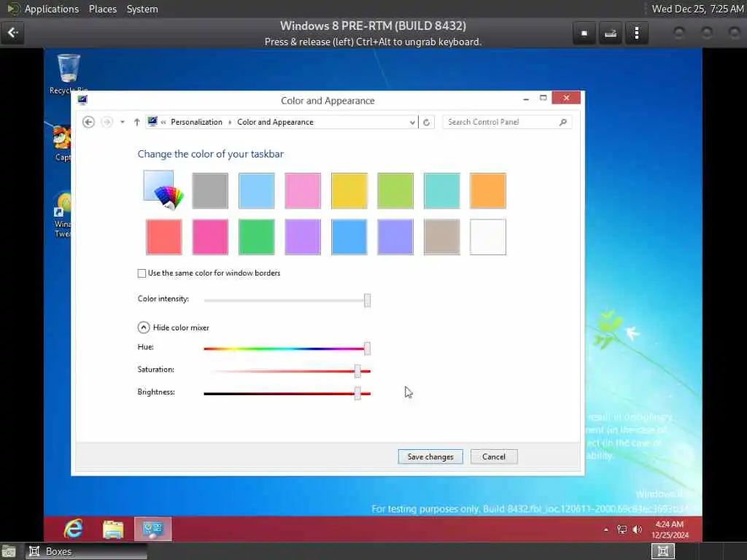Viewport: 747px width, 560px height.
Task: Select the hot pink swatch in bottom row
Action: click(x=210, y=237)
